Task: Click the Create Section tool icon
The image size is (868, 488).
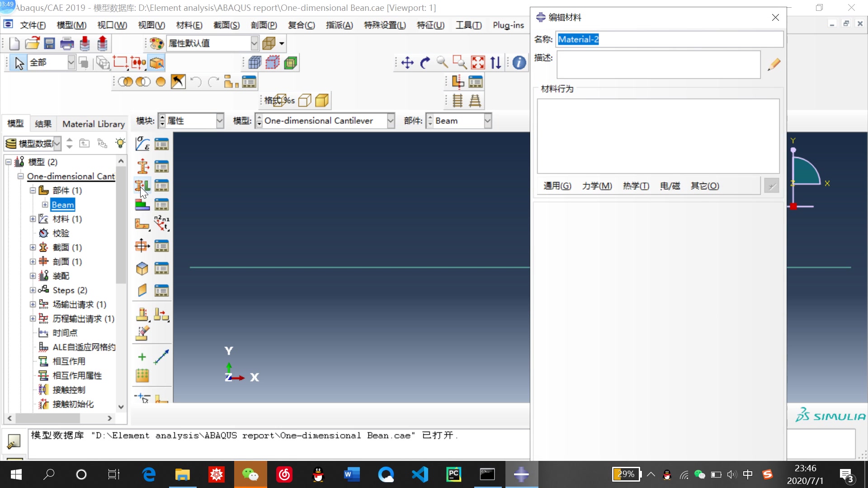Action: 142,166
